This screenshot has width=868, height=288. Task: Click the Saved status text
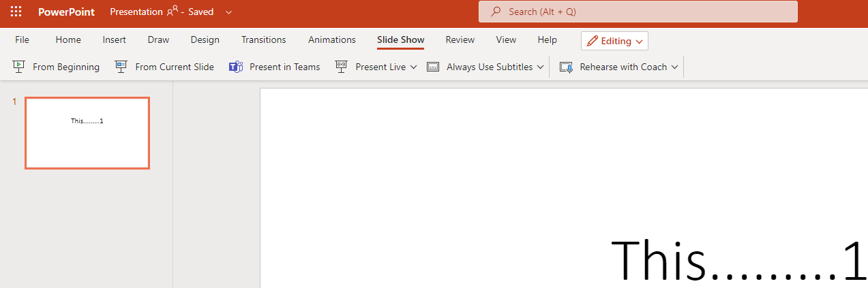click(200, 12)
